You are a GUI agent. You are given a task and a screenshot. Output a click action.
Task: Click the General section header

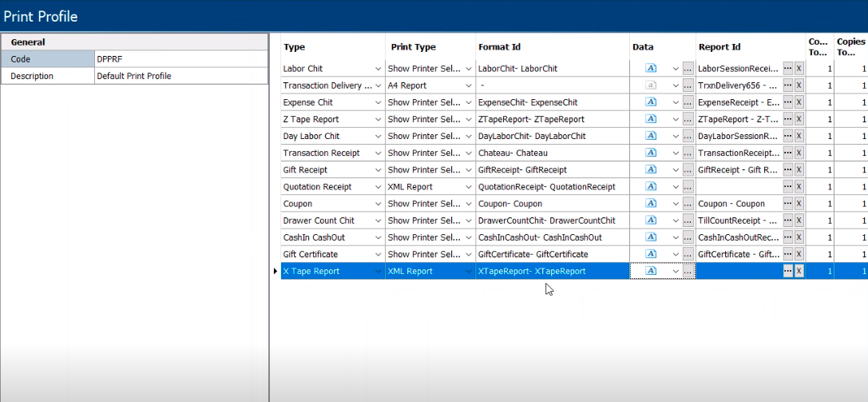click(134, 42)
